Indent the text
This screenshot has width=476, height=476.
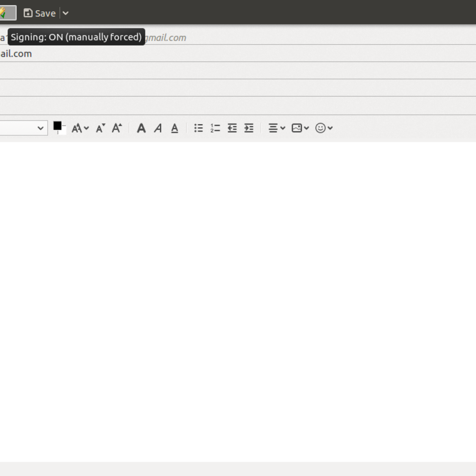249,128
